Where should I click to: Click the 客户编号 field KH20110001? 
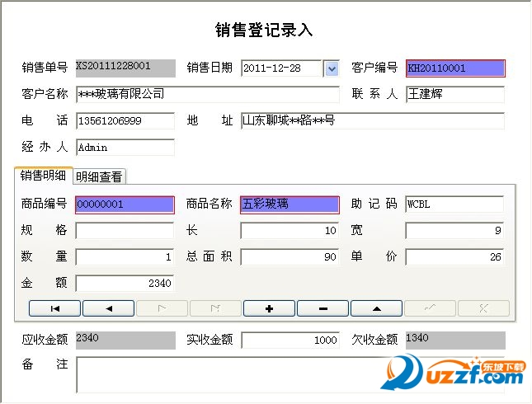point(455,68)
